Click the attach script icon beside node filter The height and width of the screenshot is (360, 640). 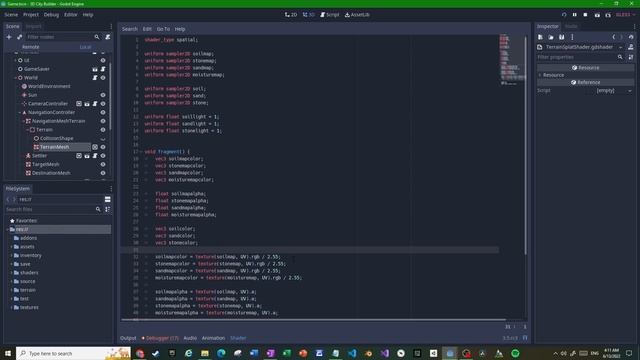pos(108,37)
